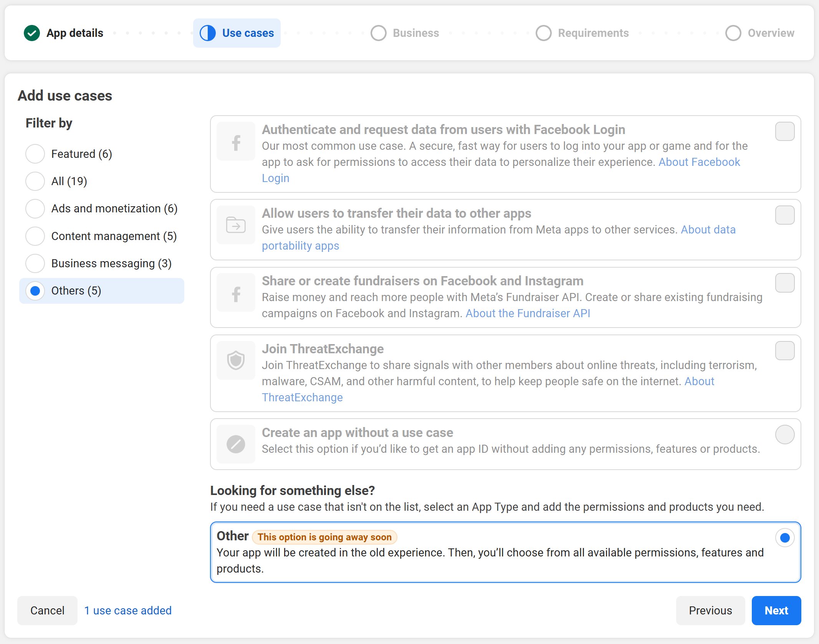819x644 pixels.
Task: Click the blue Next button
Action: [776, 611]
